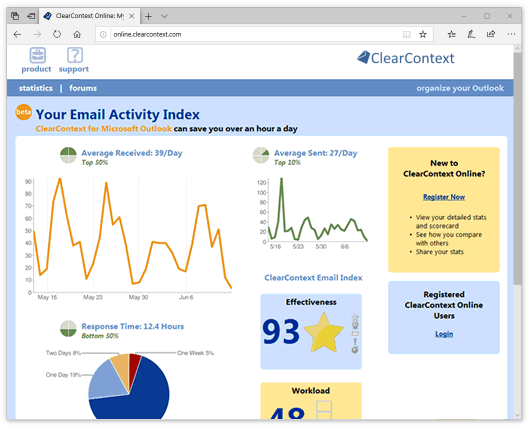Click the Login link

444,334
